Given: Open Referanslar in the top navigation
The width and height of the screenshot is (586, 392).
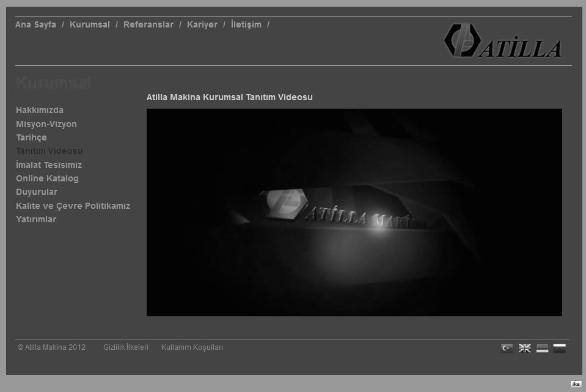Looking at the screenshot, I should [148, 24].
